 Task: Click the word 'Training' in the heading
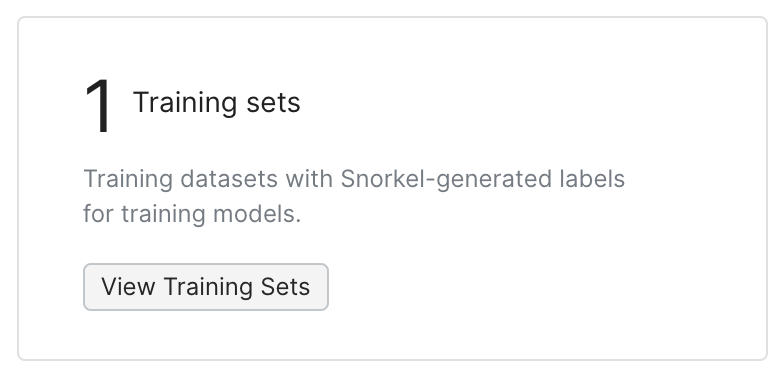coord(184,103)
